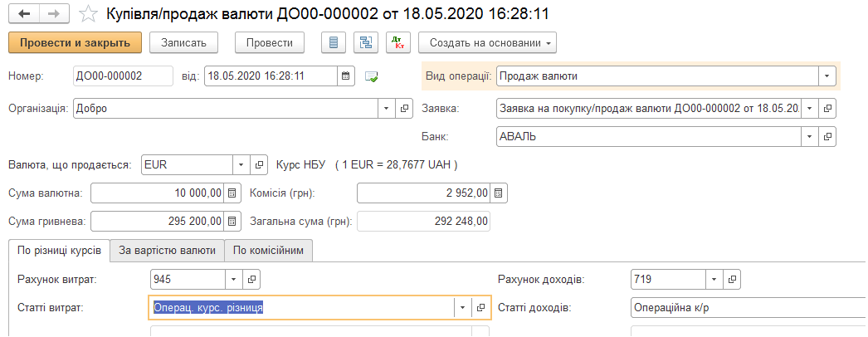The image size is (868, 337).
Task: Expand the Банк АВАЛЬ dropdown
Action: point(811,136)
